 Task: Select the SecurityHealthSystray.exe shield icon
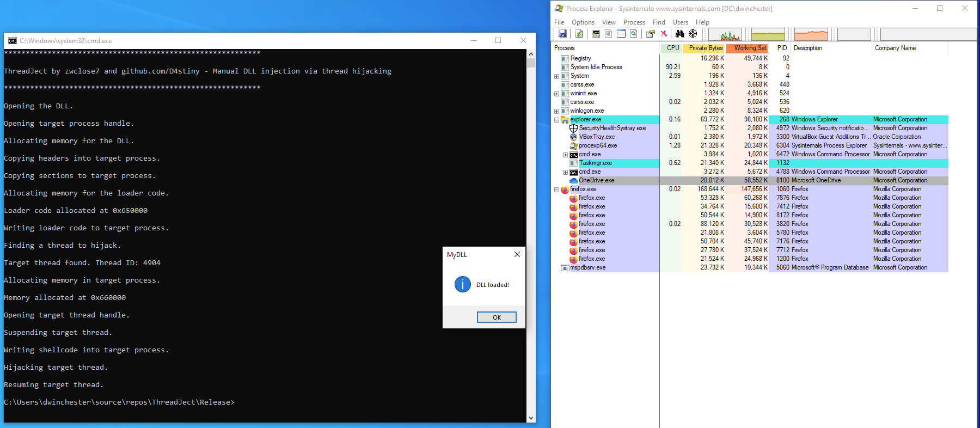point(573,128)
